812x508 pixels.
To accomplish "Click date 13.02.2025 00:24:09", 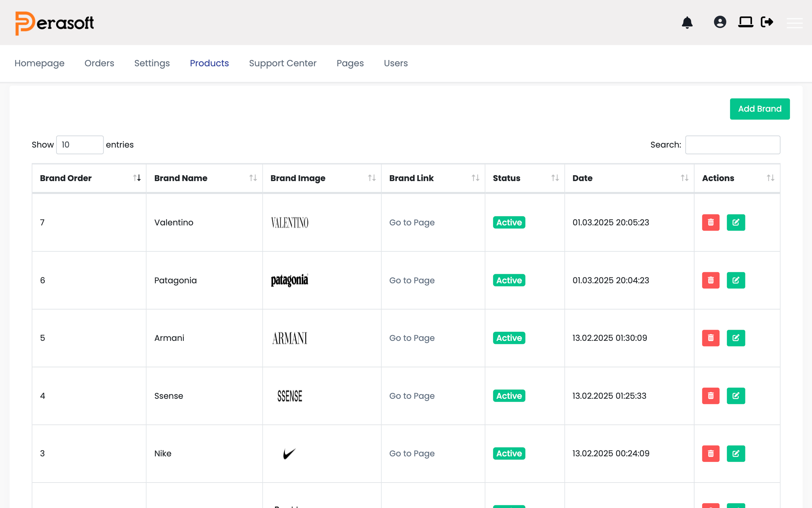I will (611, 454).
